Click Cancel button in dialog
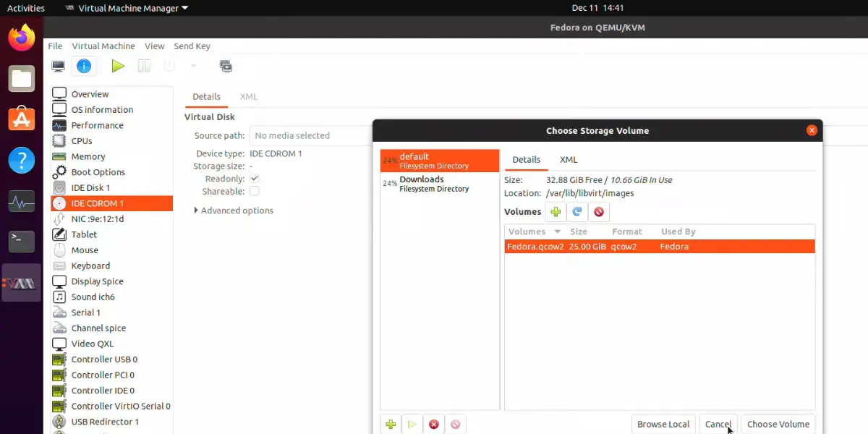 [718, 425]
